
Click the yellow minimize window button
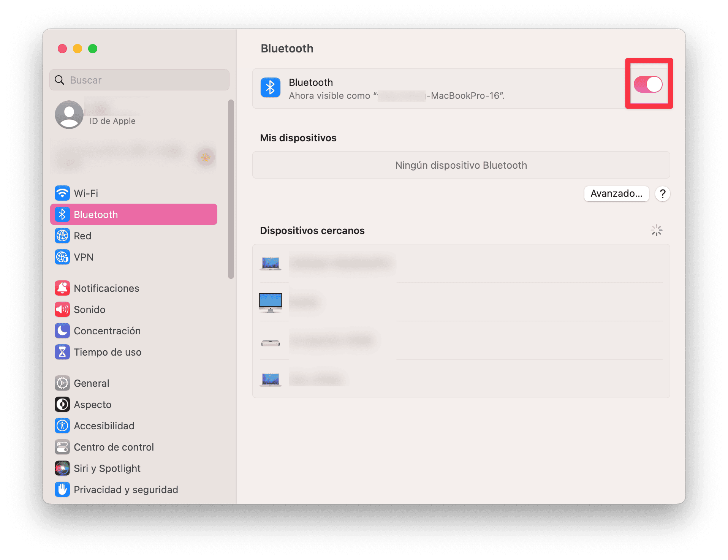[x=78, y=49]
